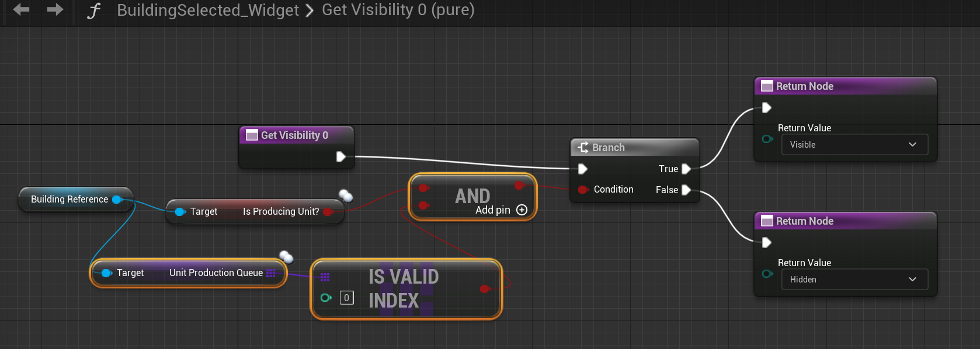Open the Visible return value dropdown
Viewport: 980px width, 349px height.
854,145
